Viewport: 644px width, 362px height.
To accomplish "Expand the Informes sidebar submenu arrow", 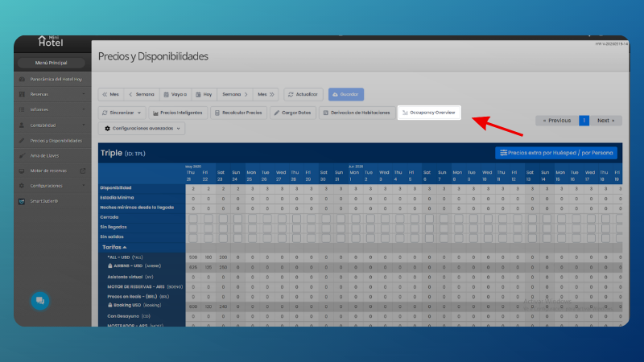I will pyautogui.click(x=84, y=109).
